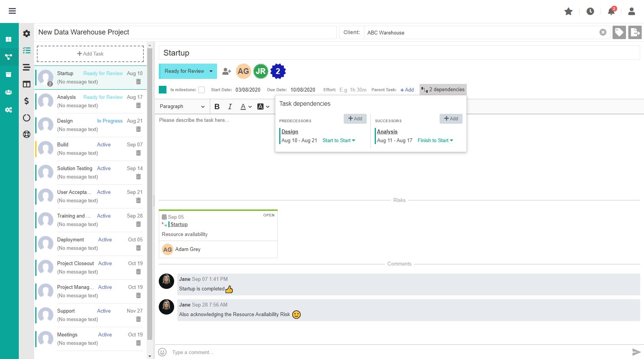Toggle italic text formatting

(230, 107)
